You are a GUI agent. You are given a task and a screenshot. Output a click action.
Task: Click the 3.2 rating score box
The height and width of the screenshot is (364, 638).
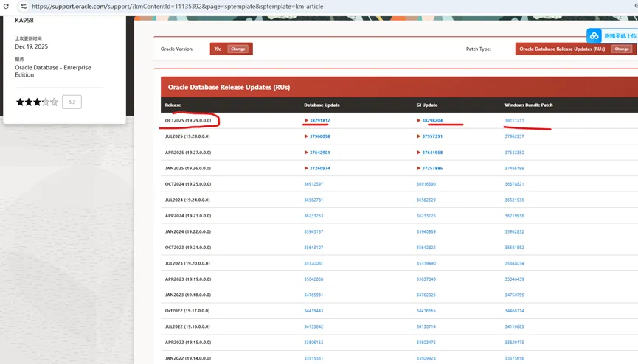tap(72, 102)
